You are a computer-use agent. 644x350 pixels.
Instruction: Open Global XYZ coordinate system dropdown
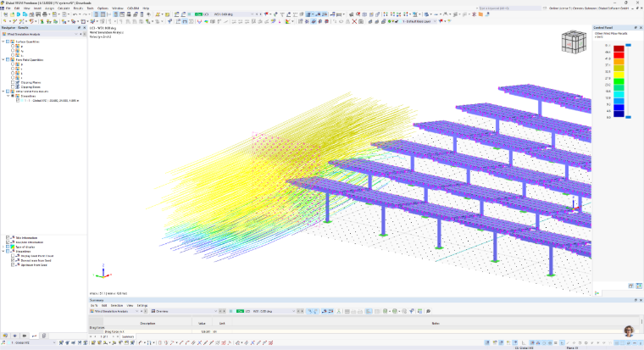[53, 342]
